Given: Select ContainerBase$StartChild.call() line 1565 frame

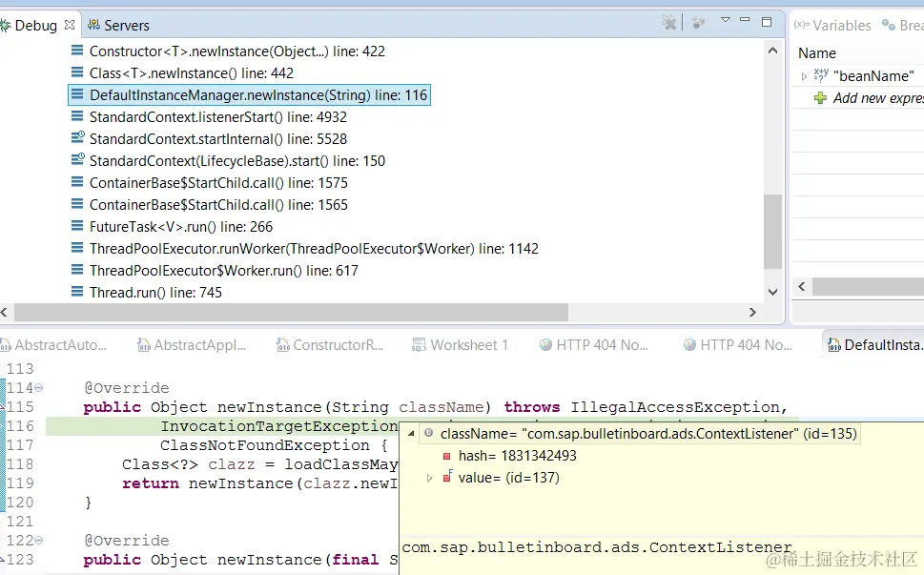Looking at the screenshot, I should [x=218, y=205].
